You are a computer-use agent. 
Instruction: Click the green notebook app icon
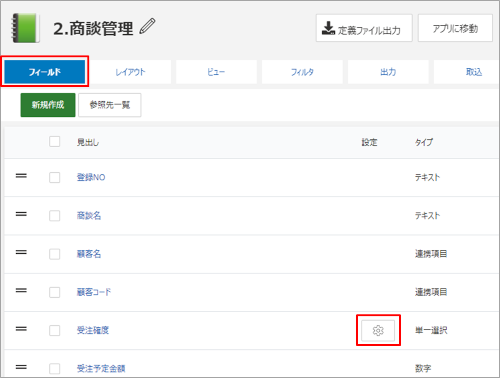25,28
